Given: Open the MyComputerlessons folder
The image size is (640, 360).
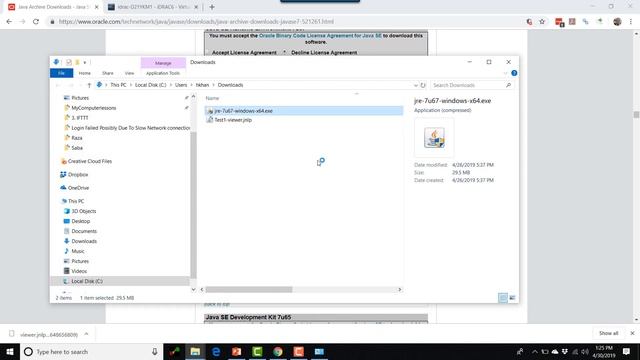Looking at the screenshot, I should (x=93, y=108).
